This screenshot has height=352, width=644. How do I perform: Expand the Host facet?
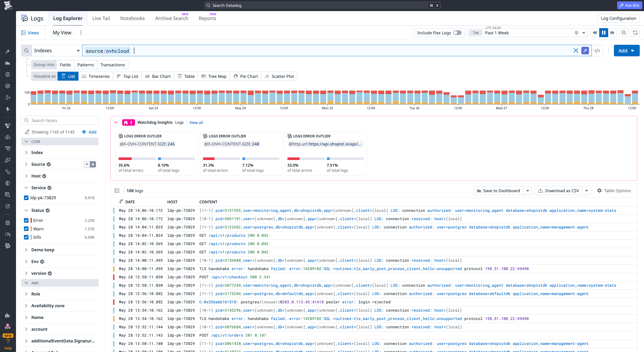coord(26,176)
